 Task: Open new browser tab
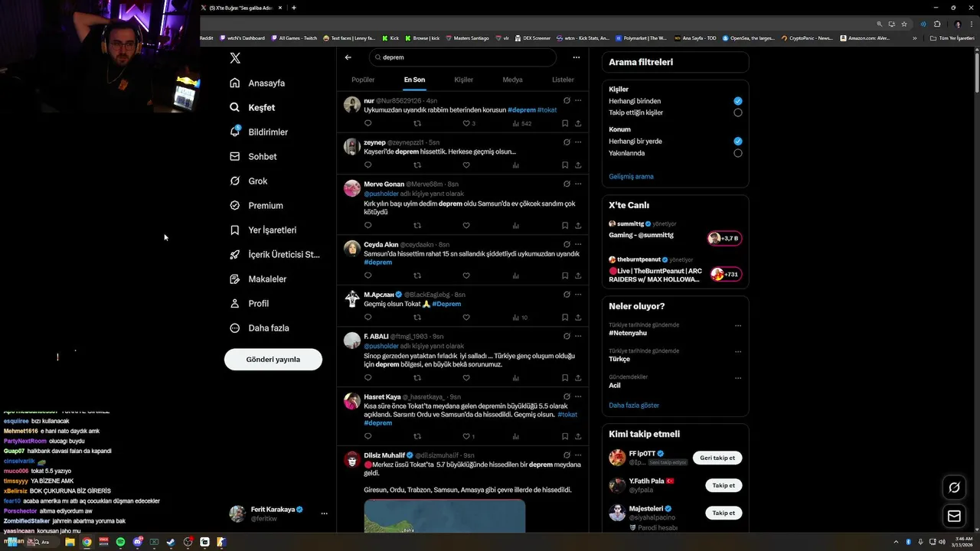(294, 8)
